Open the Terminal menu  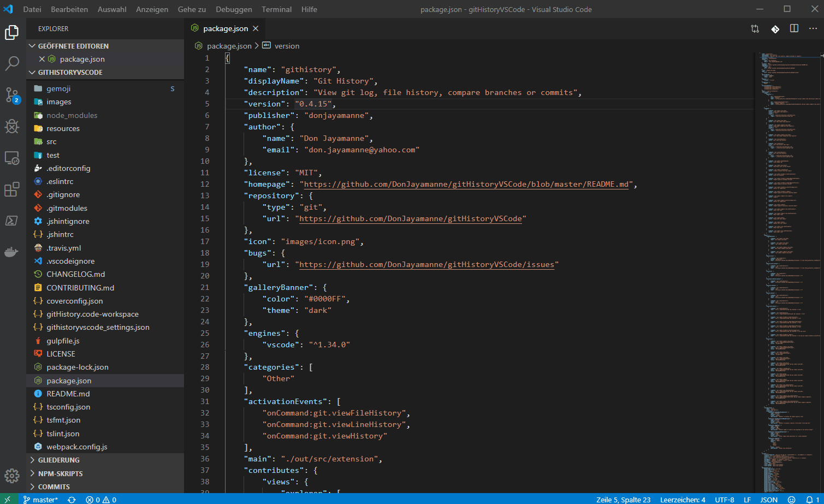click(276, 9)
